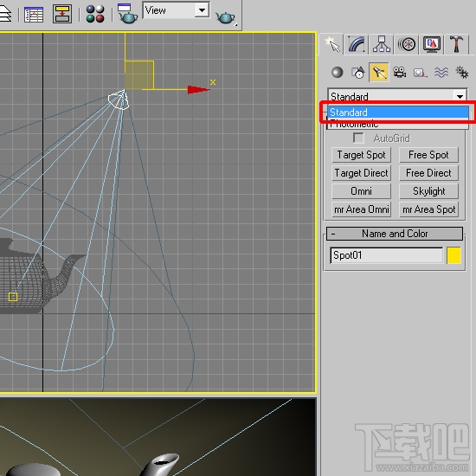Viewport: 476px width, 476px height.
Task: Open the View render type dropdown
Action: point(176,10)
